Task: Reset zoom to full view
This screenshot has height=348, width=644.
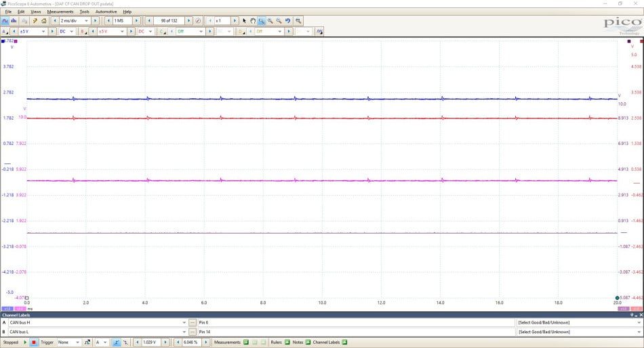Action: coord(298,20)
